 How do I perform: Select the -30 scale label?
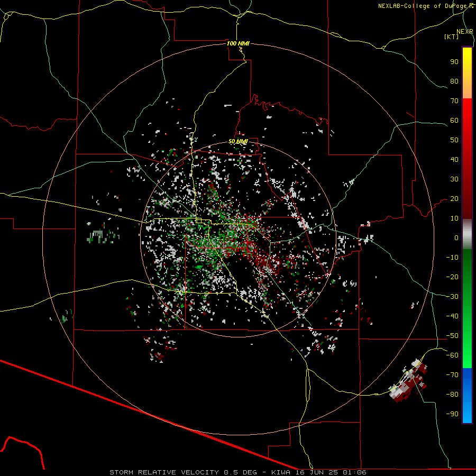point(452,297)
